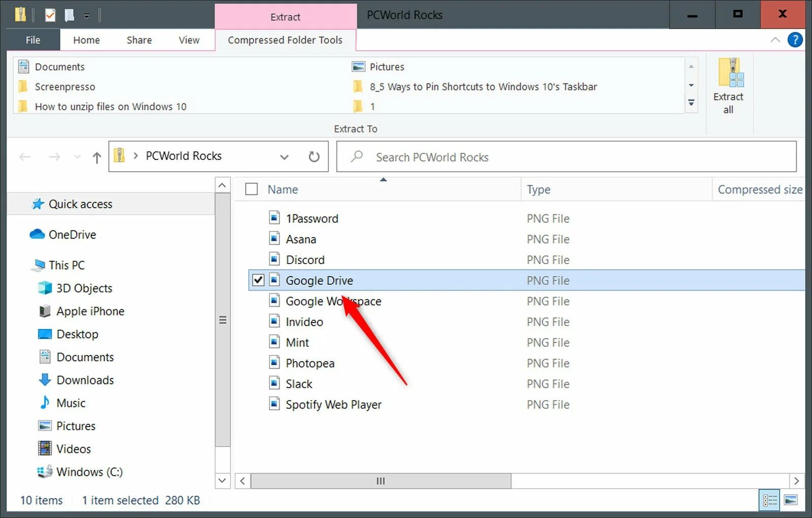812x518 pixels.
Task: Click the Back navigation arrow
Action: click(x=25, y=157)
